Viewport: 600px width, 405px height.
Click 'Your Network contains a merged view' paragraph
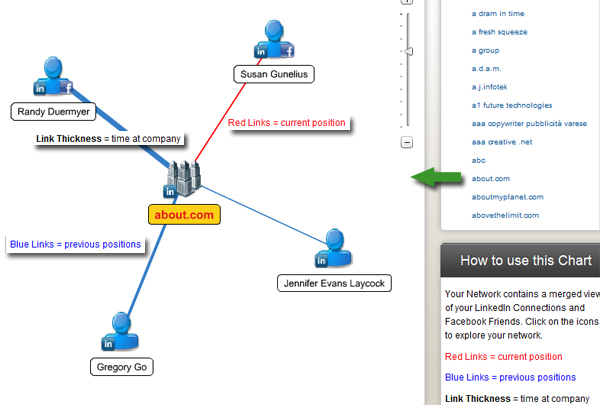[x=522, y=315]
